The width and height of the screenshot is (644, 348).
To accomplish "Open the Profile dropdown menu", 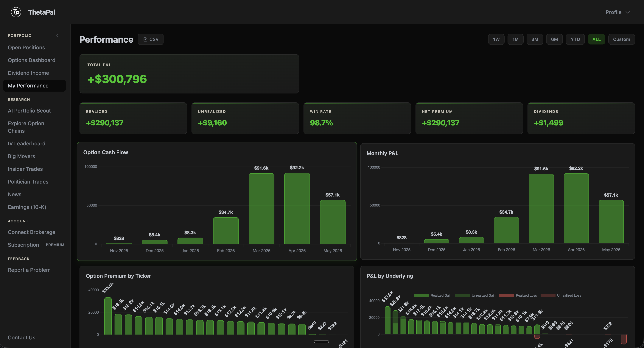I will 617,12.
